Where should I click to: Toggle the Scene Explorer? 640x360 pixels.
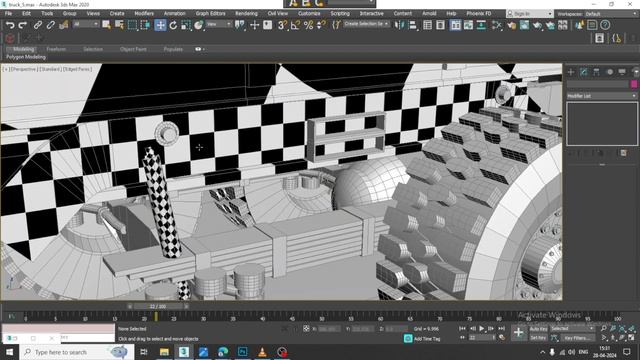tap(427, 25)
